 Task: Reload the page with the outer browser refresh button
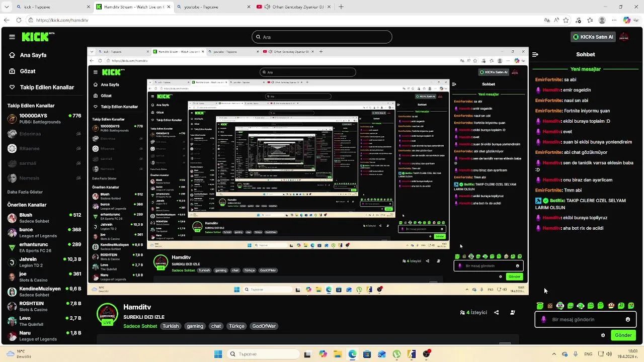(x=19, y=20)
